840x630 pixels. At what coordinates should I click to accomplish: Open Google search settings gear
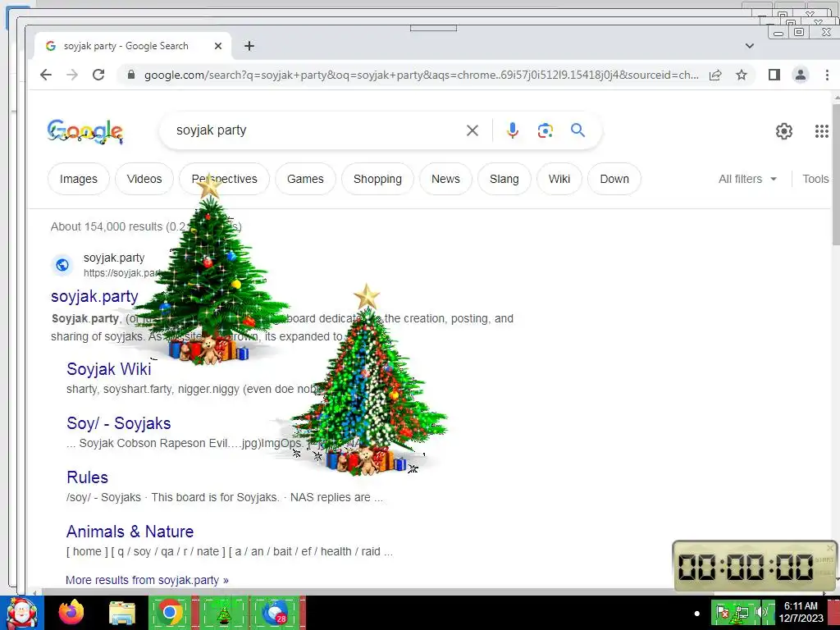pos(783,130)
